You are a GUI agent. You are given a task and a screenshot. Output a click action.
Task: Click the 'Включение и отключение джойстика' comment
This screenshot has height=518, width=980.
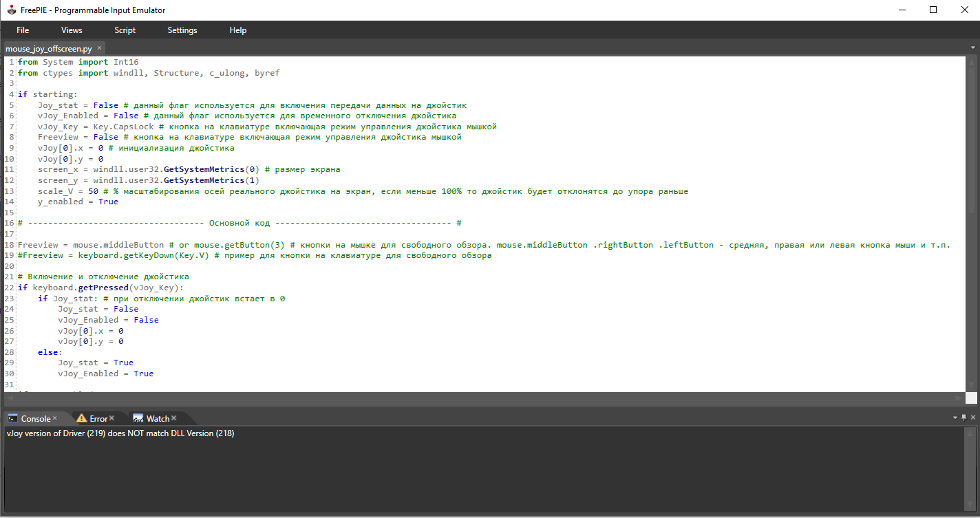tap(103, 277)
